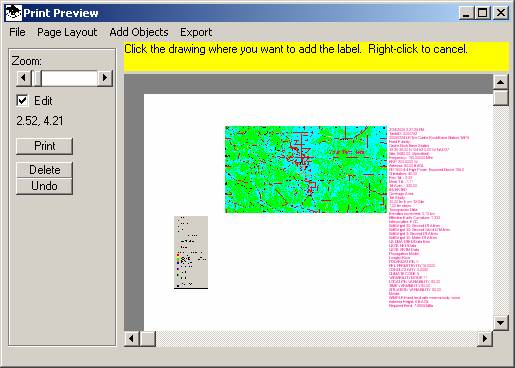
Task: Click the Delete button
Action: [x=44, y=170]
